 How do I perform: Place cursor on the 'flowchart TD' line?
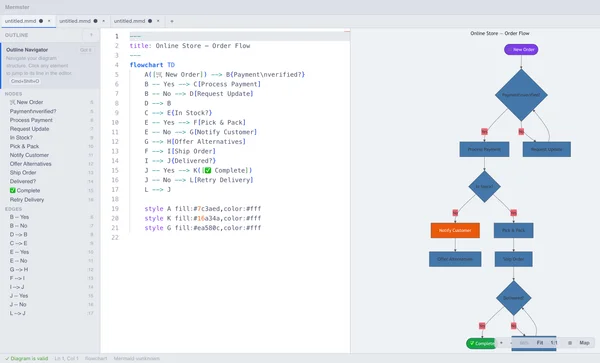pos(152,65)
